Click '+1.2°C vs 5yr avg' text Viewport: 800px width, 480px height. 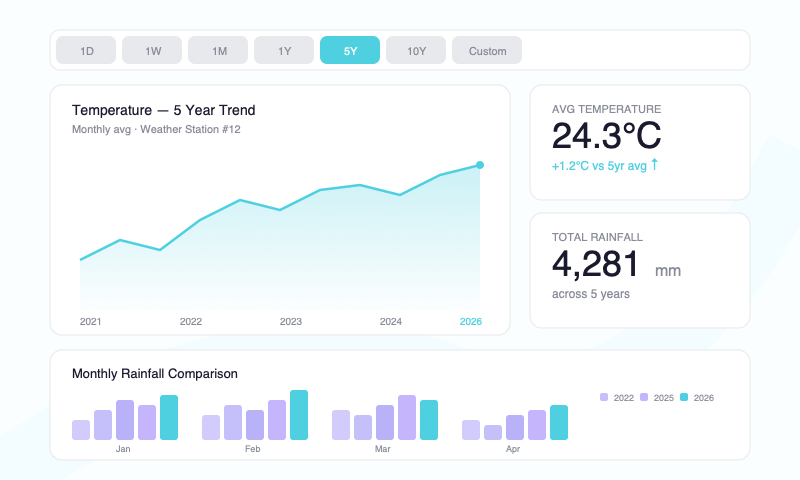pyautogui.click(x=599, y=166)
